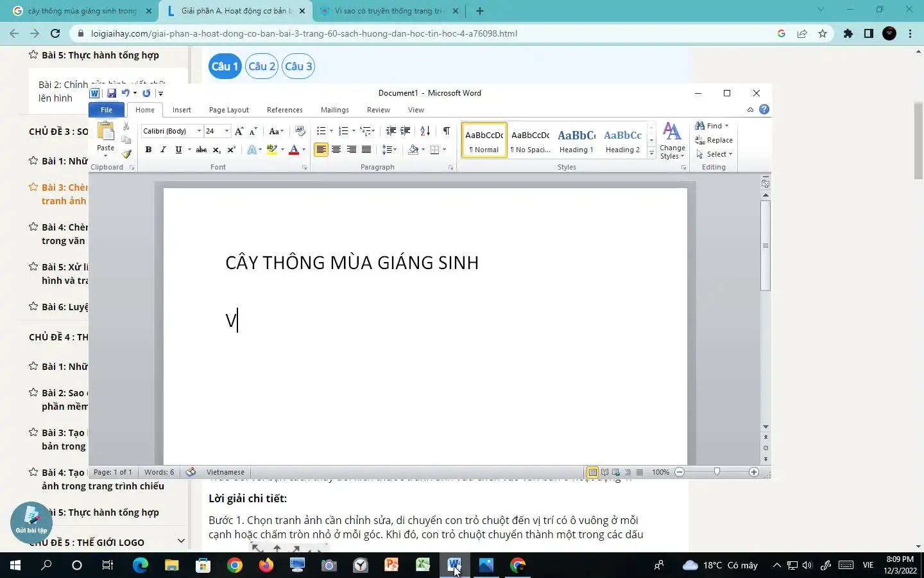This screenshot has height=578, width=924.
Task: Decrease paragraph indent
Action: pyautogui.click(x=390, y=131)
